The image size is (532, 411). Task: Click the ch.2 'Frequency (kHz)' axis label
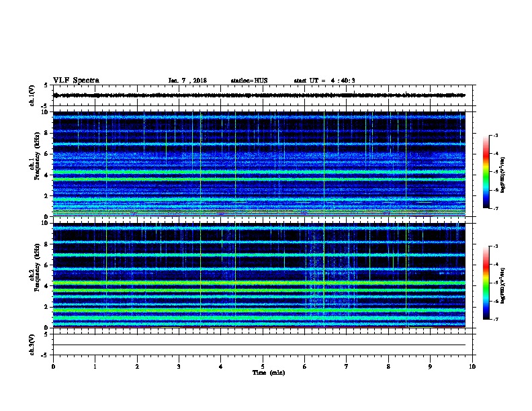[x=37, y=267]
